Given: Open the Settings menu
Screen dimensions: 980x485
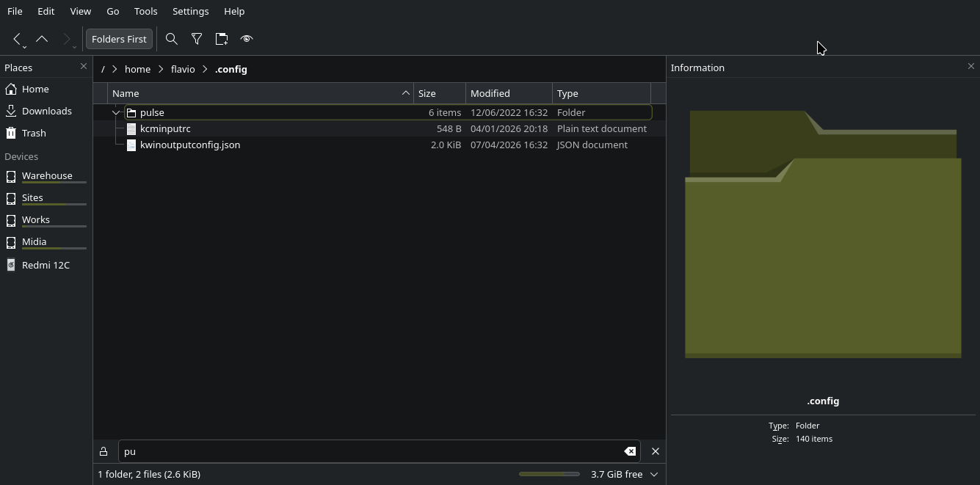Looking at the screenshot, I should (190, 11).
